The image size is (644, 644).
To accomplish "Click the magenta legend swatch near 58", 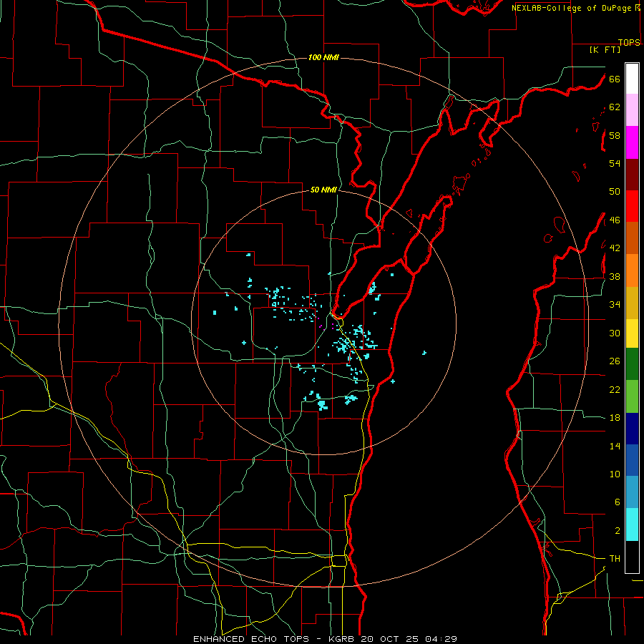I will tap(632, 142).
